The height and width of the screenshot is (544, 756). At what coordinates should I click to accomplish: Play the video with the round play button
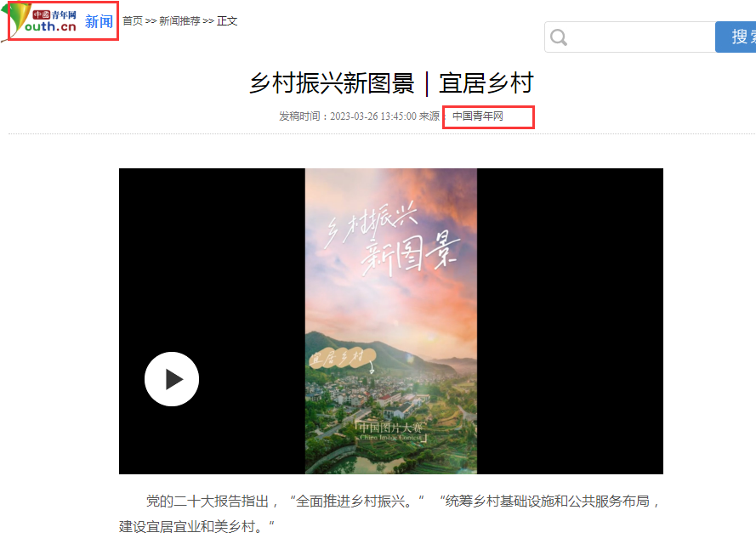coord(172,379)
